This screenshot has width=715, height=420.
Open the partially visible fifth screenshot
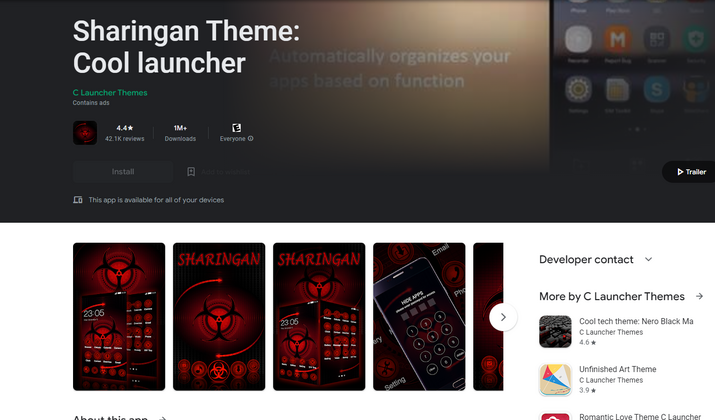click(x=488, y=316)
